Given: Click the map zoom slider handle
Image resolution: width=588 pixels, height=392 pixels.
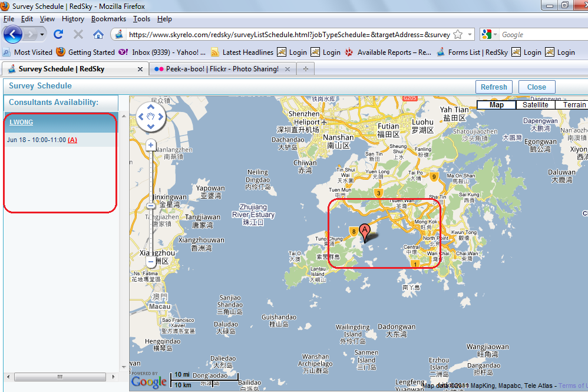Looking at the screenshot, I should 151,206.
